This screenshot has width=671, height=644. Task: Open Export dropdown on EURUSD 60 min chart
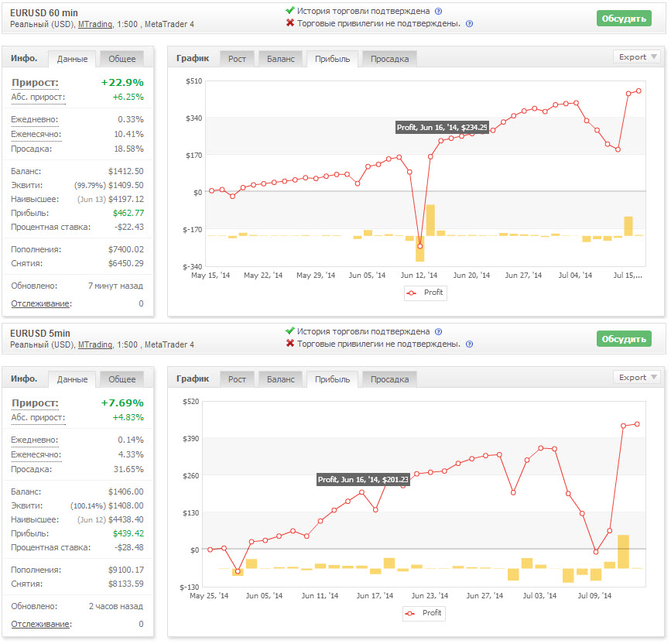pos(637,57)
